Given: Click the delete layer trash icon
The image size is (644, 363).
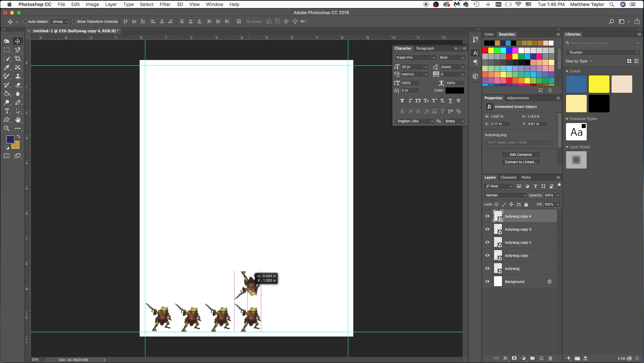Looking at the screenshot, I should pyautogui.click(x=550, y=358).
